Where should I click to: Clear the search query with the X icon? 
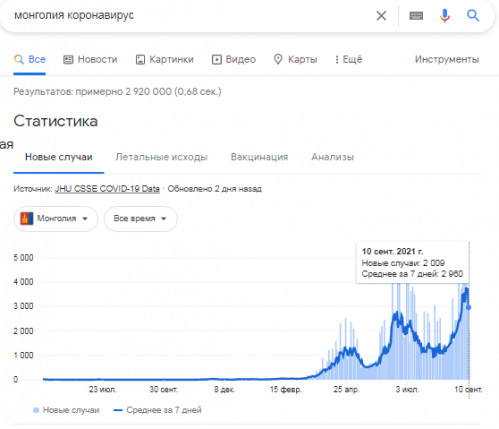pos(381,15)
